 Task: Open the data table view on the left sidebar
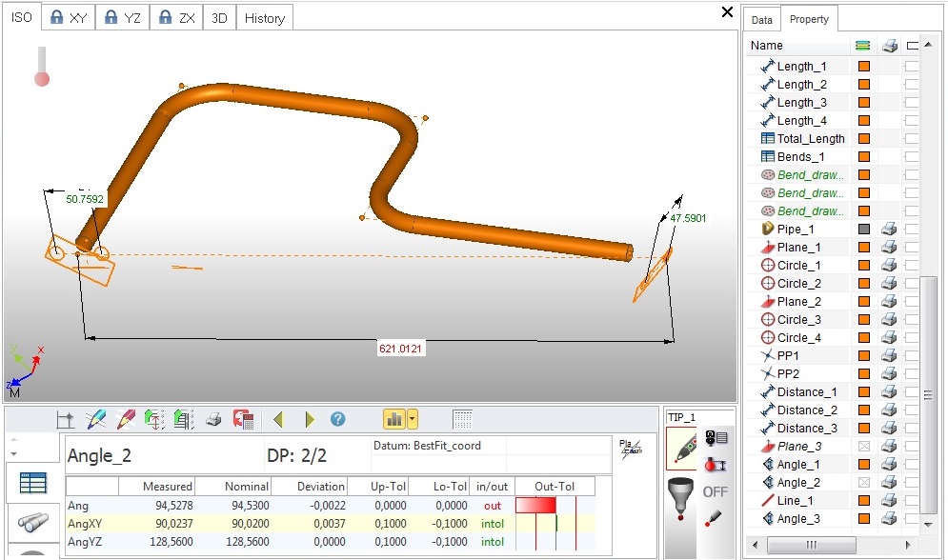click(33, 483)
